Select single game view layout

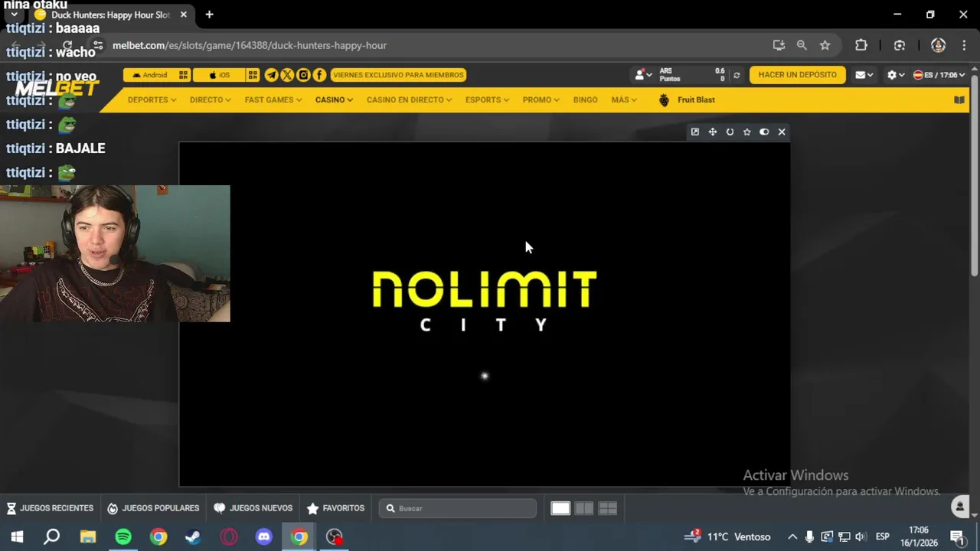click(x=560, y=508)
